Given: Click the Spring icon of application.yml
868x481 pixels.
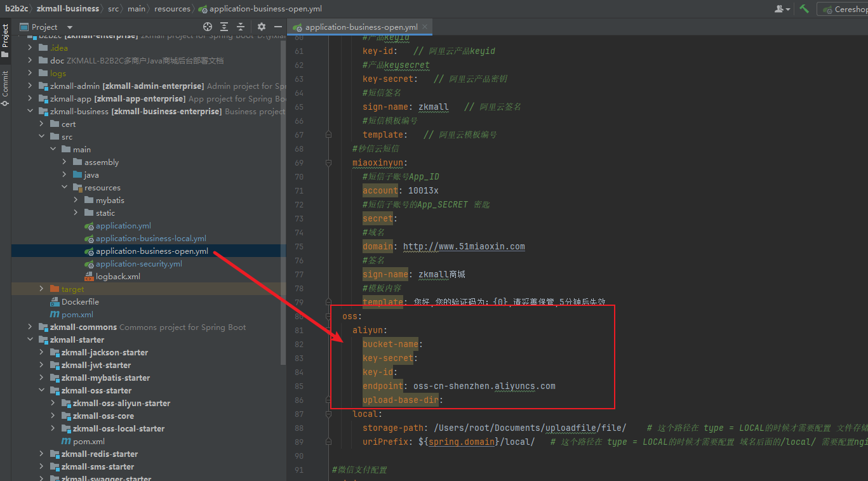Looking at the screenshot, I should click(x=89, y=226).
